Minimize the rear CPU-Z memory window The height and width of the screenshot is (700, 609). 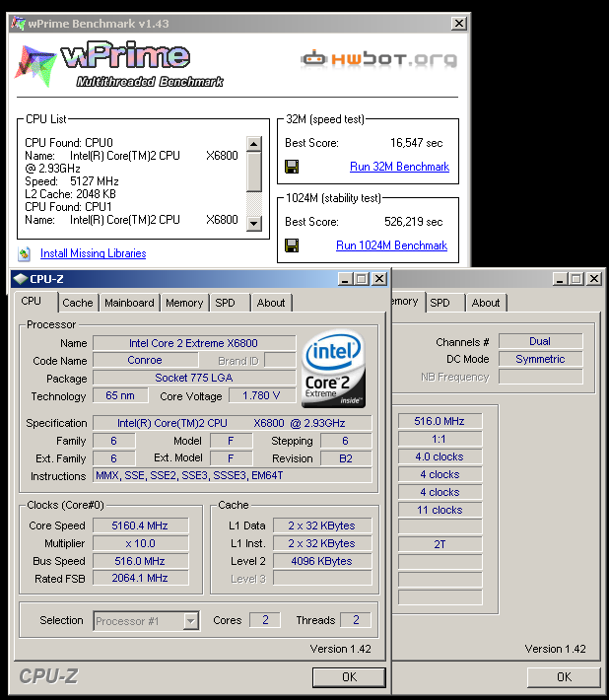click(x=560, y=279)
